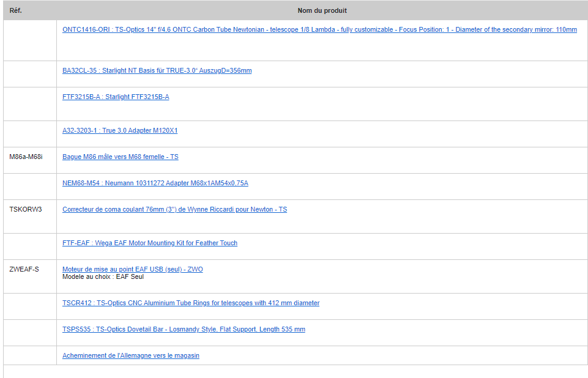
Task: Open the NEM68-M54 Neumann Adapter link
Action: point(155,183)
